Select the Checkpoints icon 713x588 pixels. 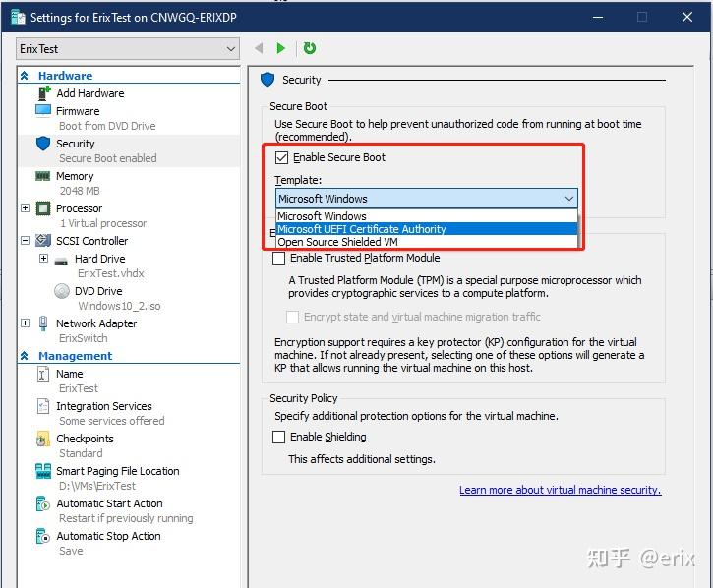[x=42, y=439]
